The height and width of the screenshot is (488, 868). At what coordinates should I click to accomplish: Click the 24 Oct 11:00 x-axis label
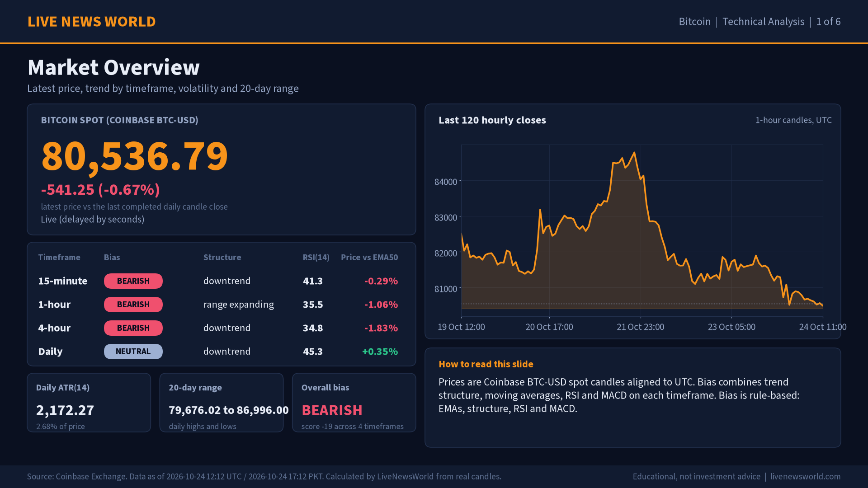pyautogui.click(x=823, y=327)
